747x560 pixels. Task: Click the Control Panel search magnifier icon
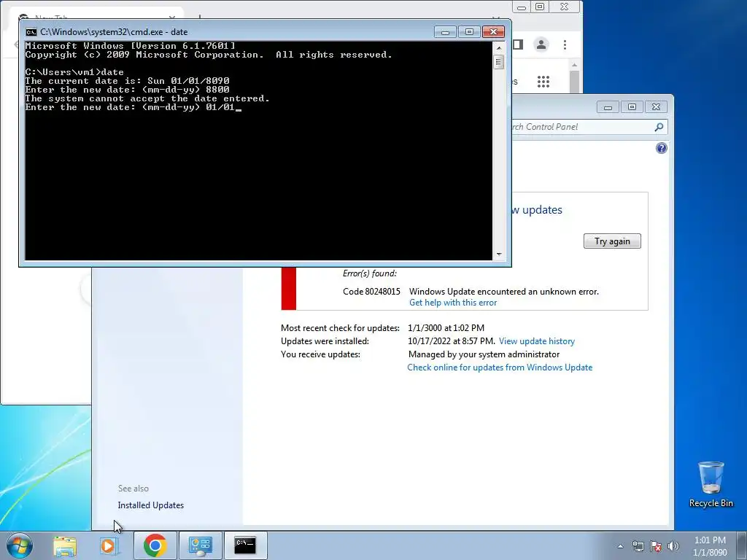click(x=659, y=127)
